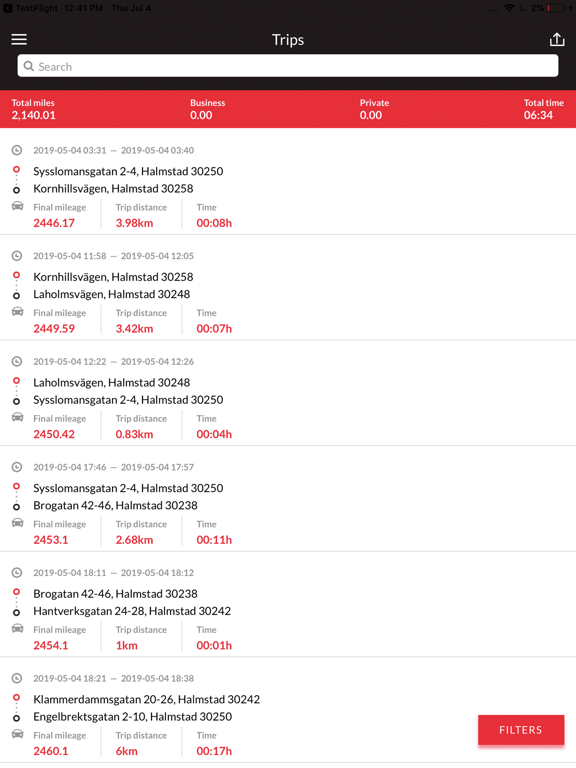Tap Business 0.00 summary

[x=208, y=109]
